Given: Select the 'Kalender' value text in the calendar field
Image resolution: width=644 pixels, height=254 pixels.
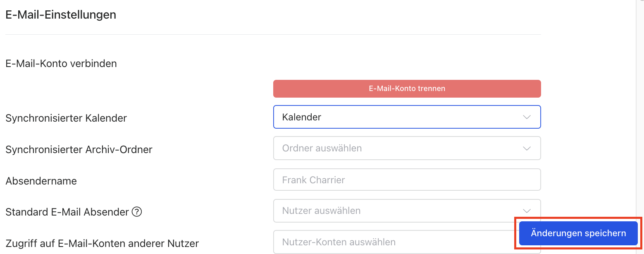Looking at the screenshot, I should (x=302, y=117).
